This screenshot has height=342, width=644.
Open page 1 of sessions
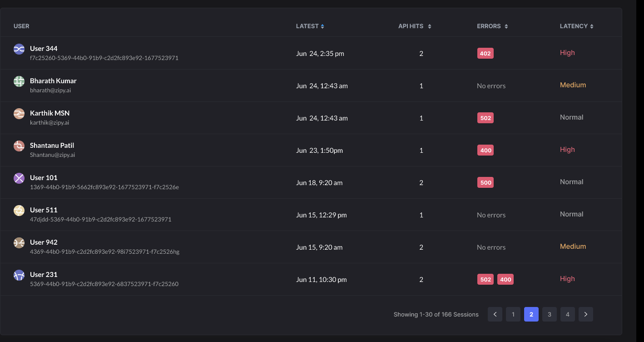click(x=513, y=314)
